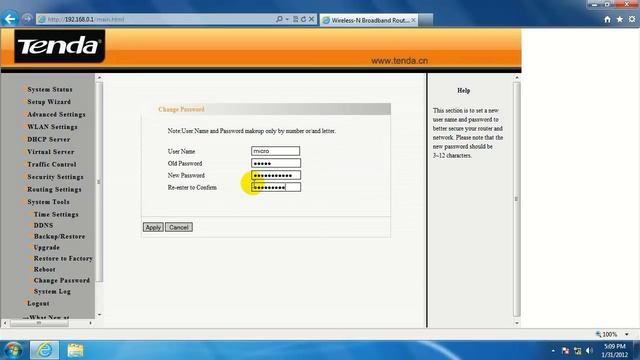Click Logout in sidebar
This screenshot has height=360, width=640.
pyautogui.click(x=38, y=304)
